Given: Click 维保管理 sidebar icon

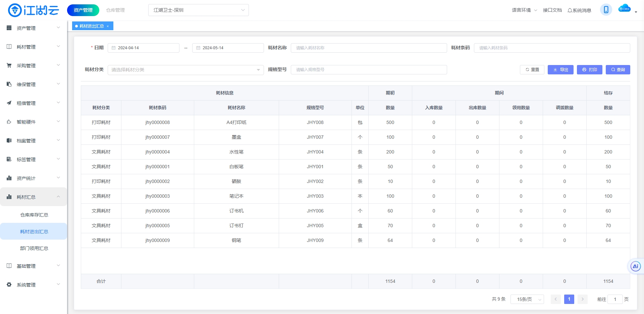Looking at the screenshot, I should click(9, 84).
